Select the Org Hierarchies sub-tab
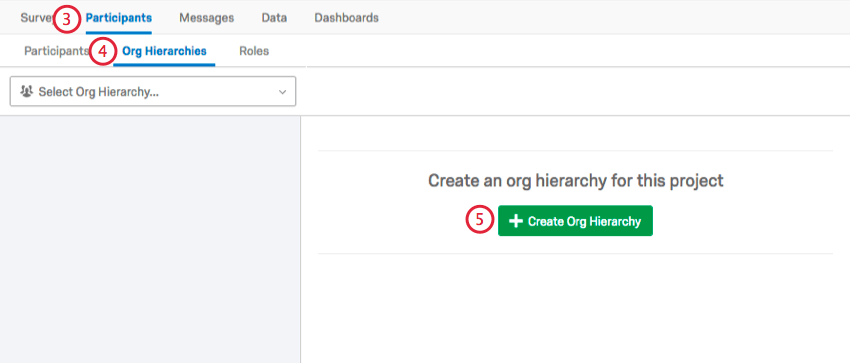Viewport: 850px width, 363px height. pyautogui.click(x=164, y=51)
